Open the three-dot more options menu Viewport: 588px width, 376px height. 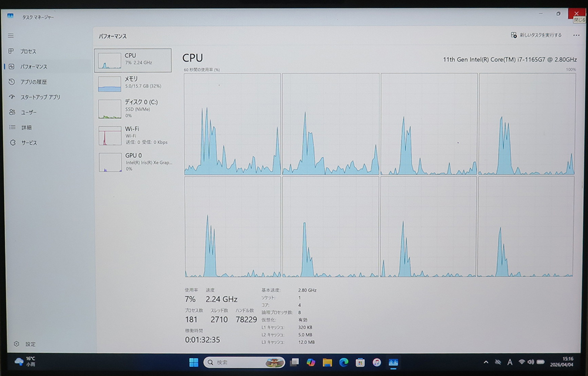pyautogui.click(x=576, y=35)
